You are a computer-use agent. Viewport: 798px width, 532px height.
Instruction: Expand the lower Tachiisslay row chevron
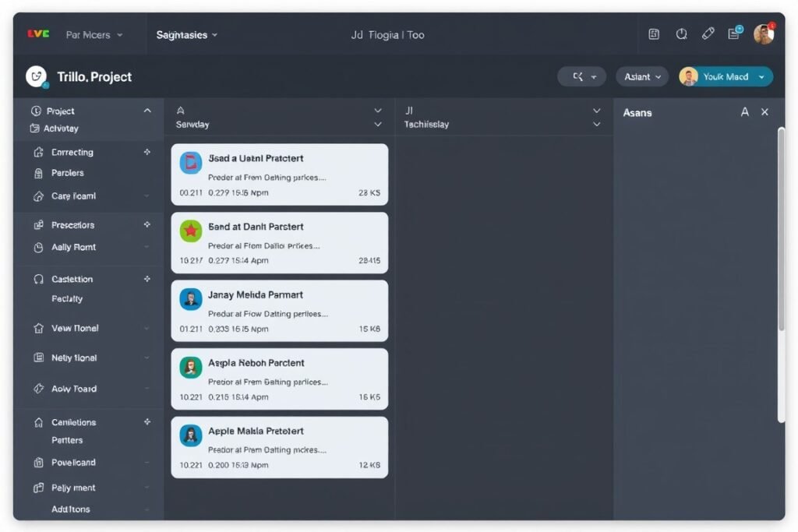coord(596,124)
